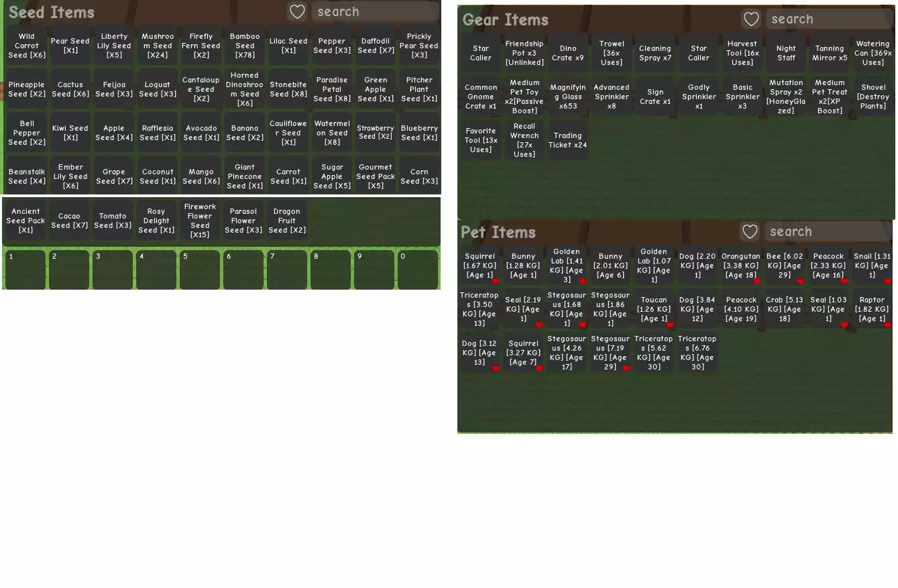Click hotbar slot 0
The image size is (898, 588).
418,270
